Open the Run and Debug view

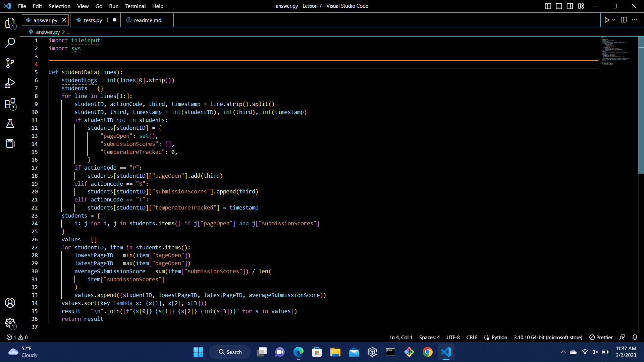(x=10, y=83)
